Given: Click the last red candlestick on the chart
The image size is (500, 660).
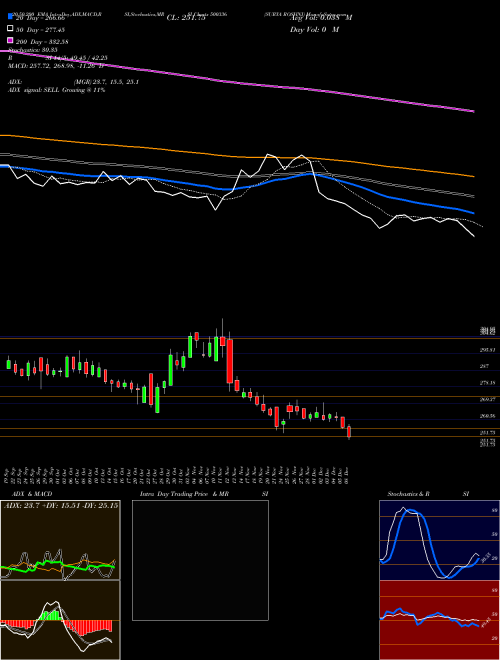Looking at the screenshot, I should pos(349,432).
